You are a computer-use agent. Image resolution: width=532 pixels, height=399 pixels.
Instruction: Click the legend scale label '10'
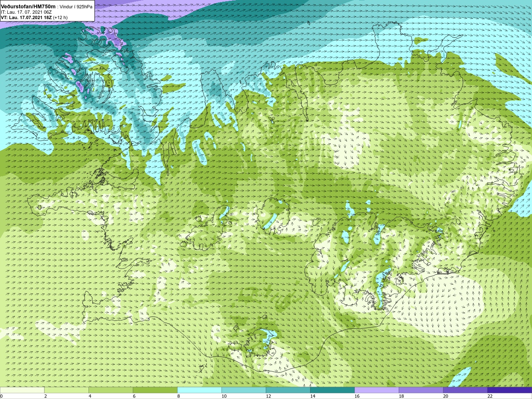point(224,396)
